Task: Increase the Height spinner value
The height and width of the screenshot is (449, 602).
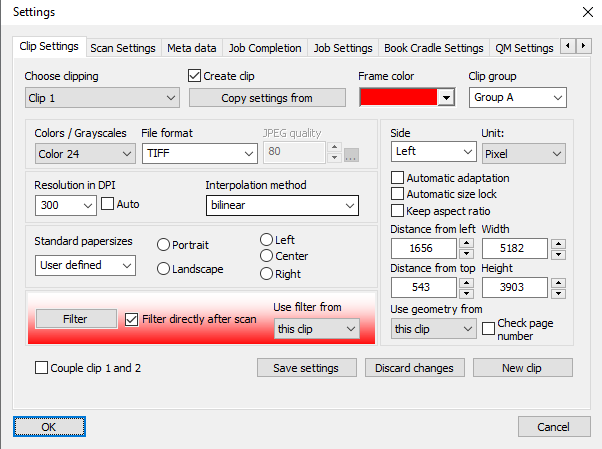Action: tap(559, 283)
